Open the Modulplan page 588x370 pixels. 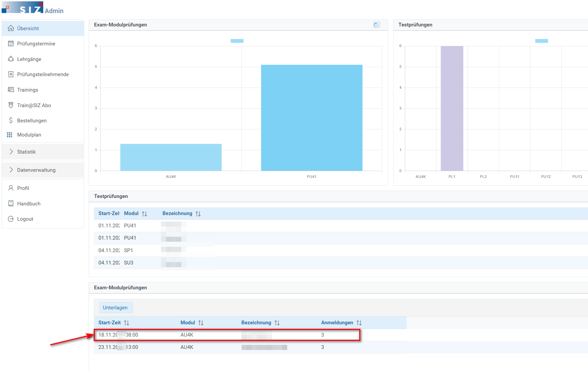[x=43, y=135]
